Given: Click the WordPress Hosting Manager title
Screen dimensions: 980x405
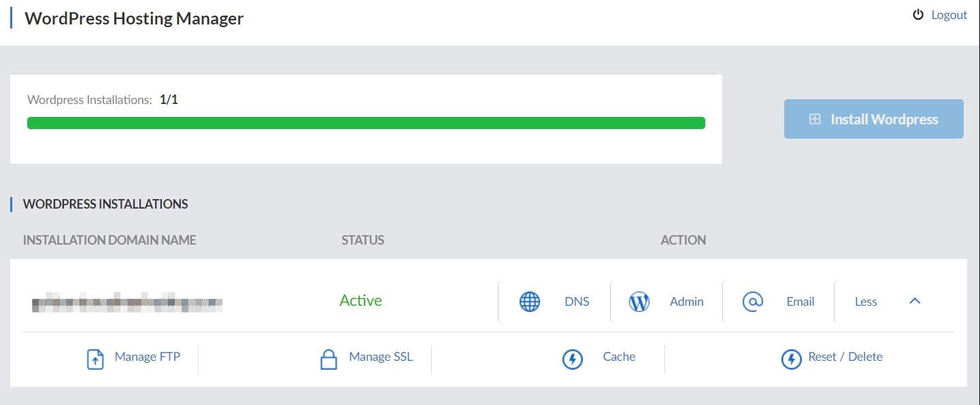Looking at the screenshot, I should click(x=134, y=18).
